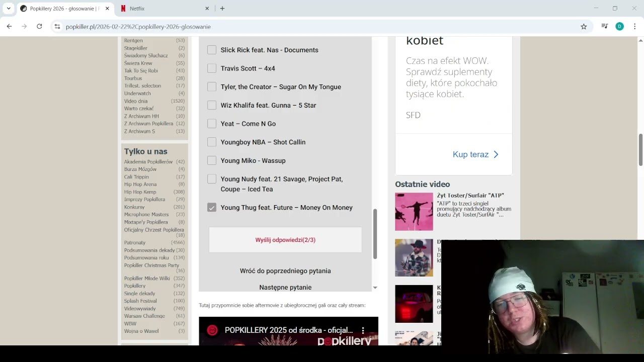Open Underwatch category link
Image resolution: width=644 pixels, height=362 pixels.
click(x=137, y=93)
